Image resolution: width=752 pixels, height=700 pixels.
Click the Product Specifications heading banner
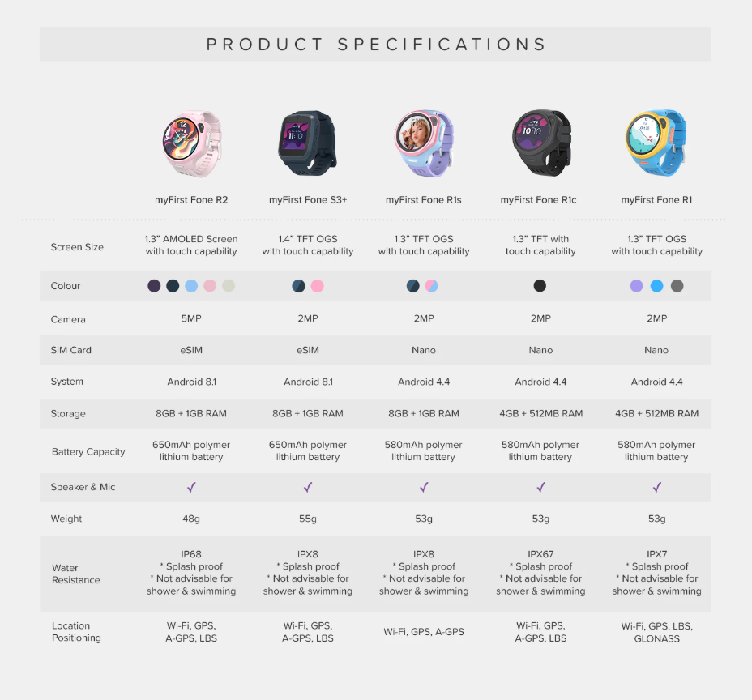376,44
